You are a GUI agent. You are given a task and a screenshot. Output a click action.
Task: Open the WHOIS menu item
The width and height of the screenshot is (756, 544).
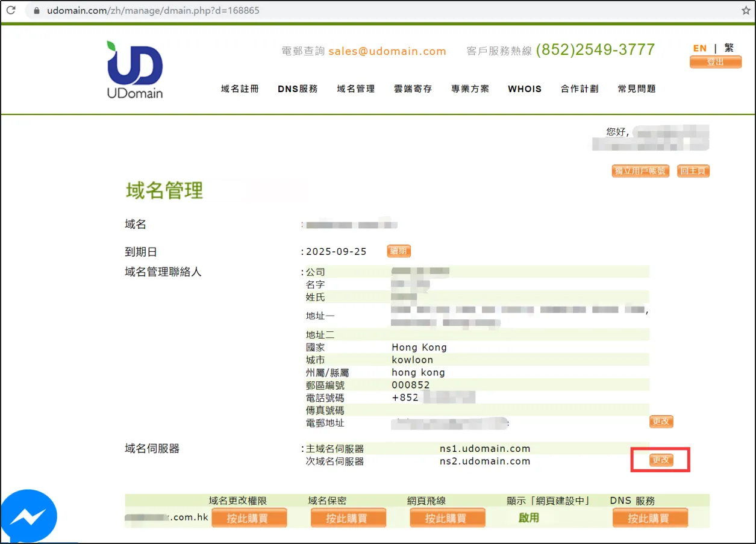click(x=524, y=89)
